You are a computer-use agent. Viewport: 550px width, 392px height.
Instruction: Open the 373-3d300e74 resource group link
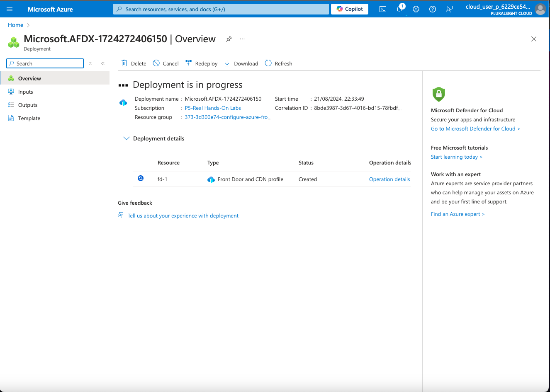[x=228, y=117]
